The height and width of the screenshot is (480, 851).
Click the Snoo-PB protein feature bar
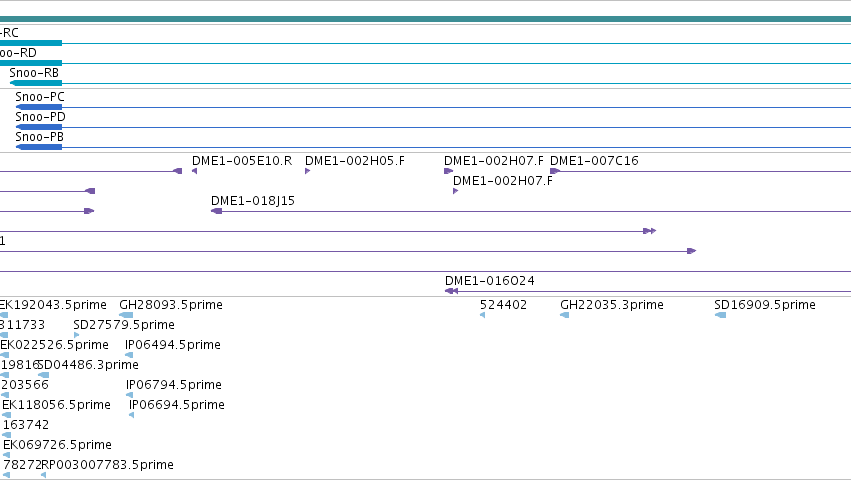pos(39,147)
